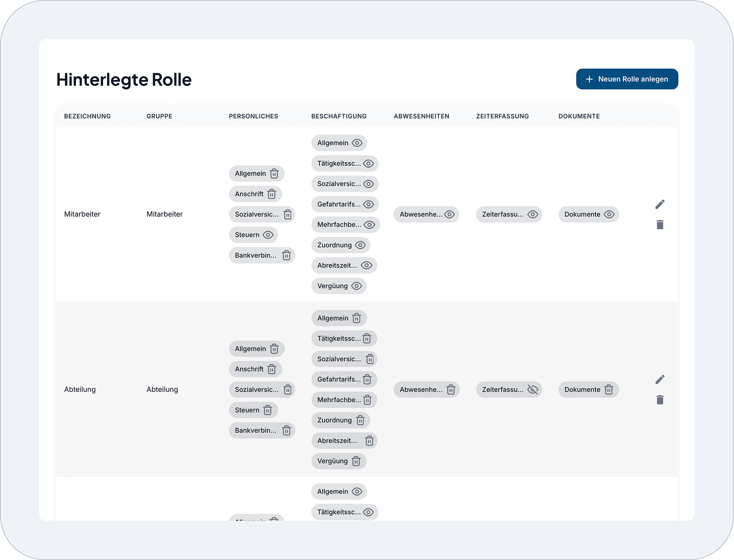Toggle crossed-out eye on Abteilung Zeiterfassu... chip
Screen dimensions: 734x560
pos(532,390)
